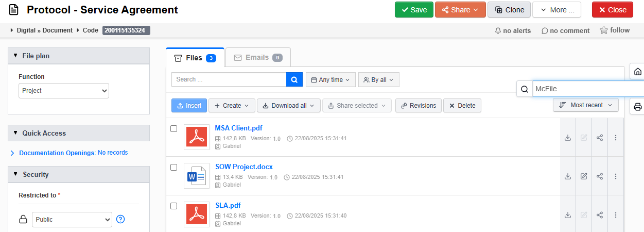Click the Word icon of SOW Project.docx
The width and height of the screenshot is (644, 232).
pyautogui.click(x=197, y=176)
